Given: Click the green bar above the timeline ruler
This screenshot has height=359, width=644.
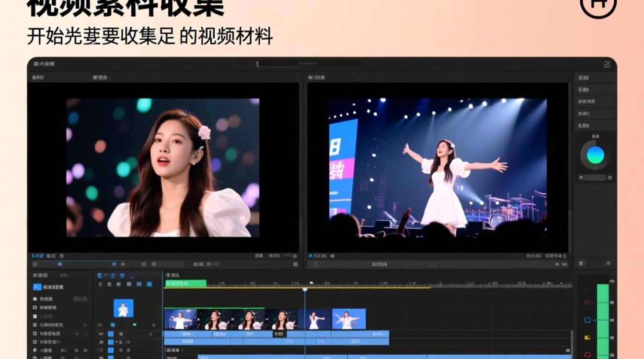Looking at the screenshot, I should coord(185,283).
